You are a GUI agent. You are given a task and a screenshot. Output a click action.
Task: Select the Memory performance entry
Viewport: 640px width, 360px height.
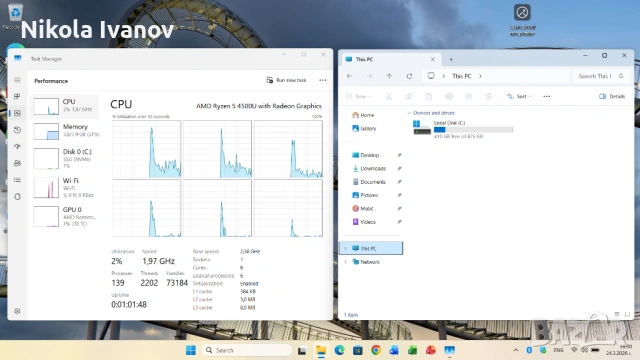point(64,131)
